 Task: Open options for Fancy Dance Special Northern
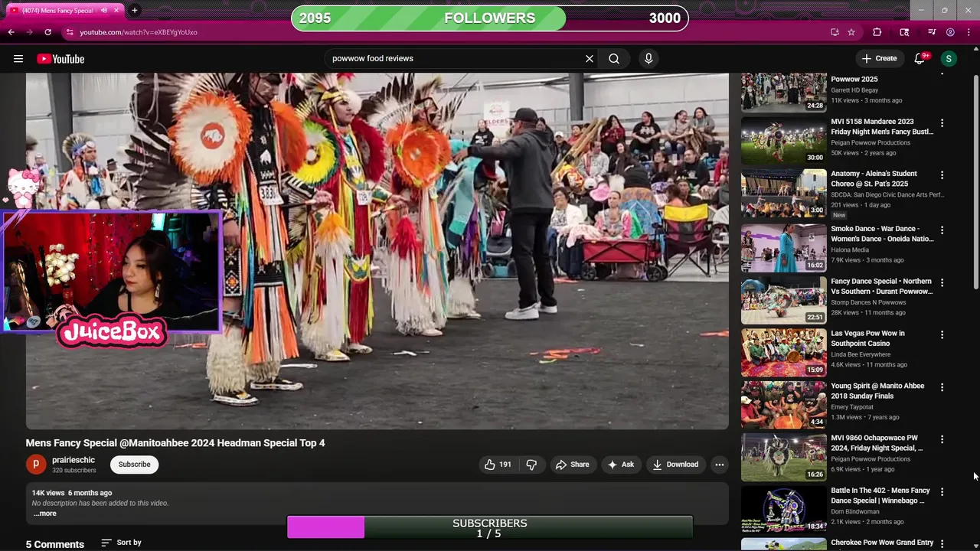tap(942, 282)
